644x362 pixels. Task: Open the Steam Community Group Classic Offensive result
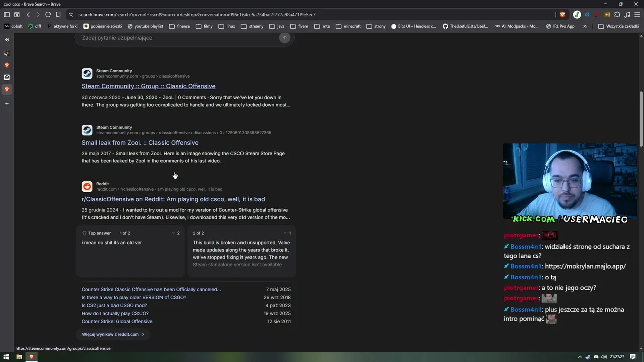(148, 86)
